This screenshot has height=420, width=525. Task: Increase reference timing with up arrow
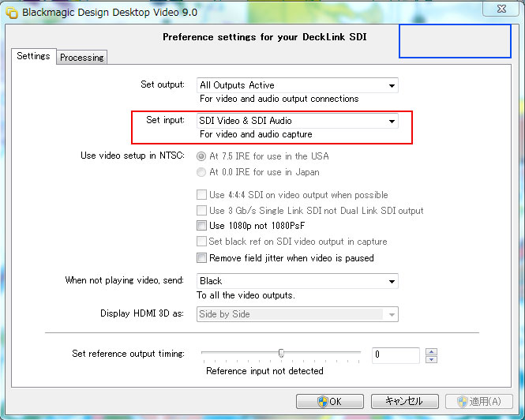point(431,351)
